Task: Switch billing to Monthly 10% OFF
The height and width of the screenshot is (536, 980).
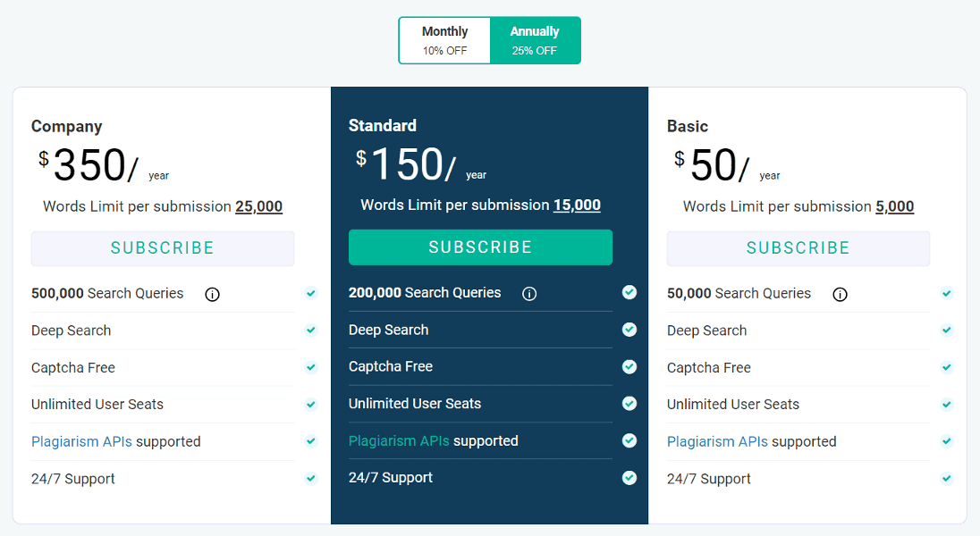Action: (x=444, y=40)
